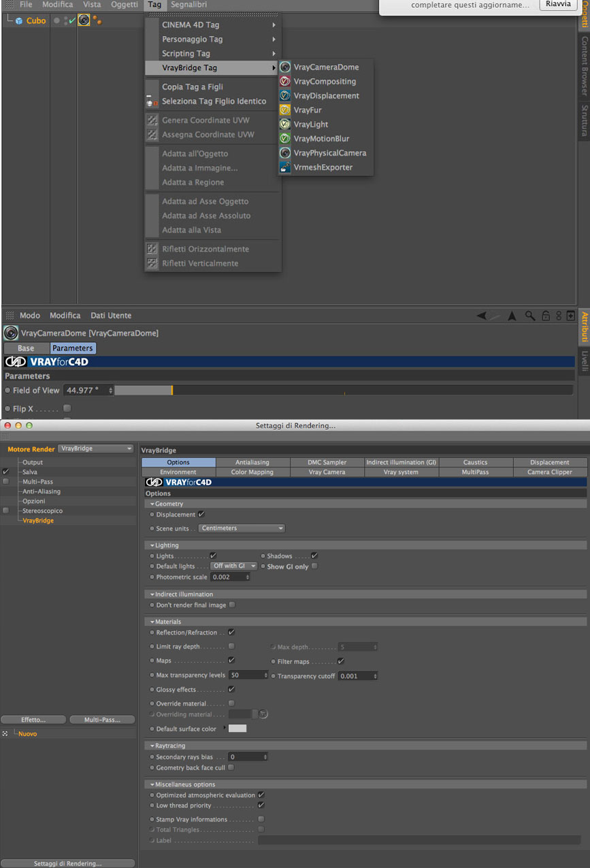Click the Cubo green checkmark enable icon
The height and width of the screenshot is (868, 590).
coord(72,20)
